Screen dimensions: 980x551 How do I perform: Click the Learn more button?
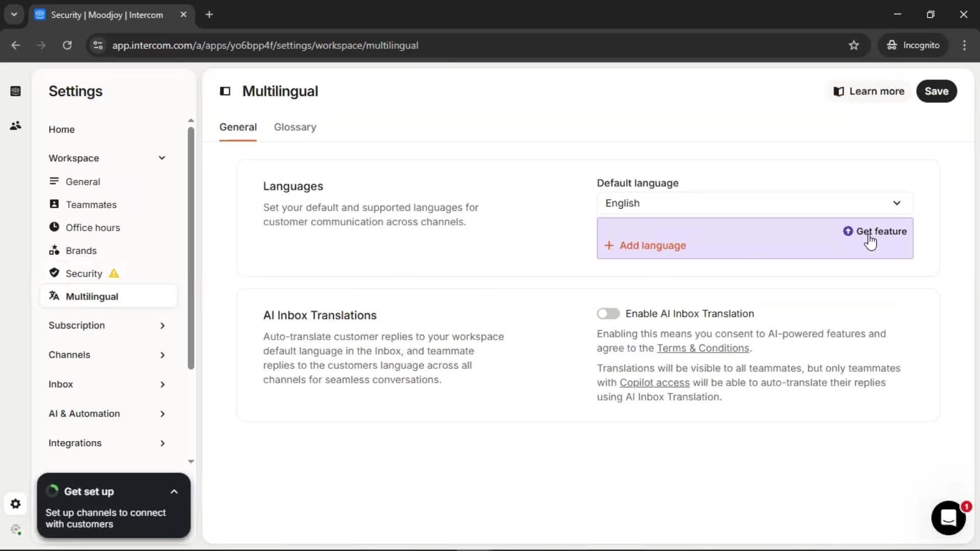coord(869,91)
